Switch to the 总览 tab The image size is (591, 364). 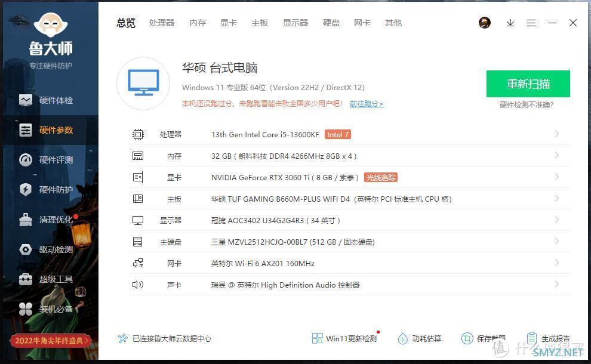(126, 23)
